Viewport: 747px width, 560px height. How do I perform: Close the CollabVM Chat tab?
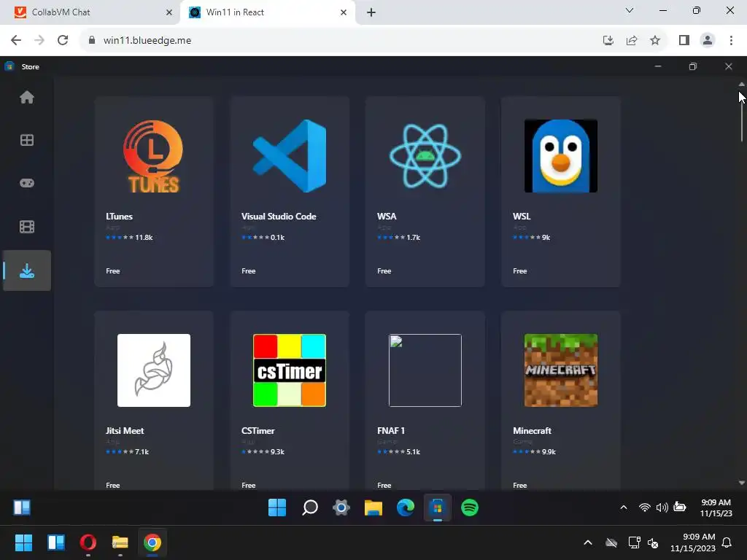(169, 12)
